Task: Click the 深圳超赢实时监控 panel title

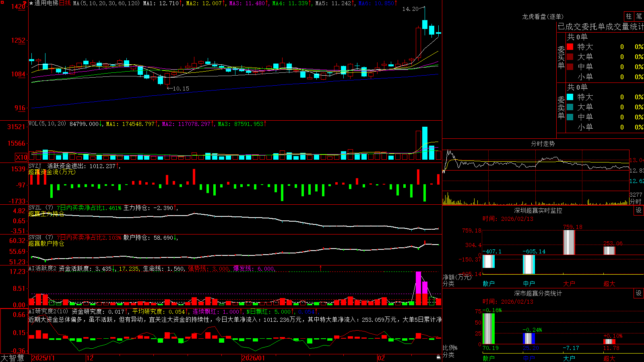Action: 538,210
